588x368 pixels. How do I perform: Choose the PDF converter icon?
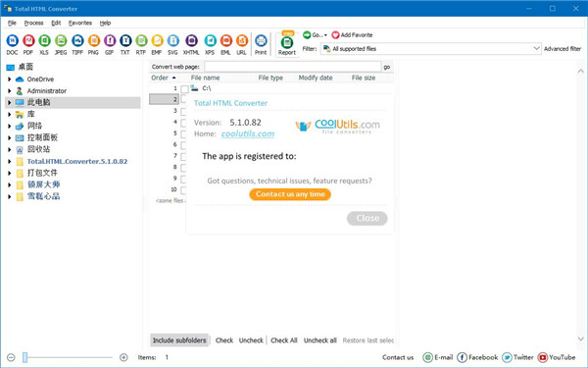coord(28,40)
